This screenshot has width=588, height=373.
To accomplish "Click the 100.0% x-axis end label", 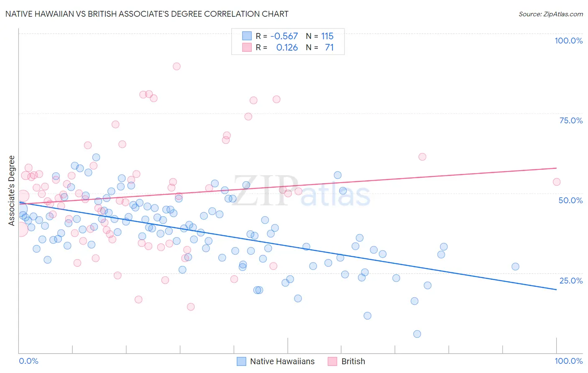I will coord(568,361).
